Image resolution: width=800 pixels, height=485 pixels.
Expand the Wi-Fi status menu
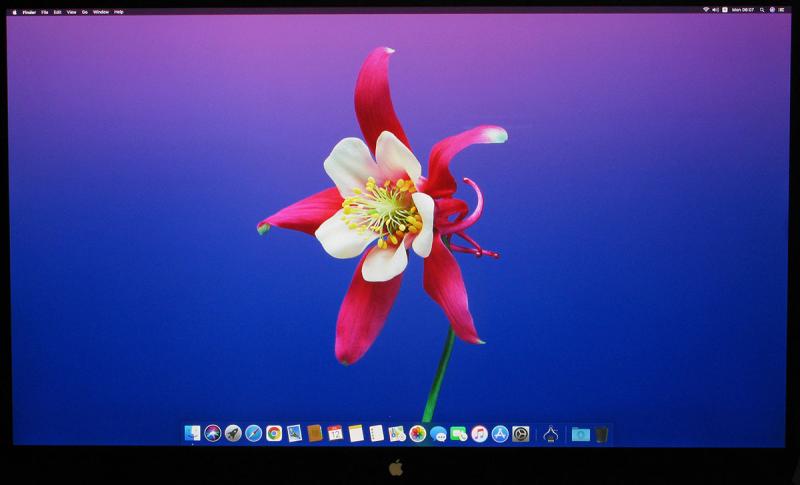[x=705, y=10]
